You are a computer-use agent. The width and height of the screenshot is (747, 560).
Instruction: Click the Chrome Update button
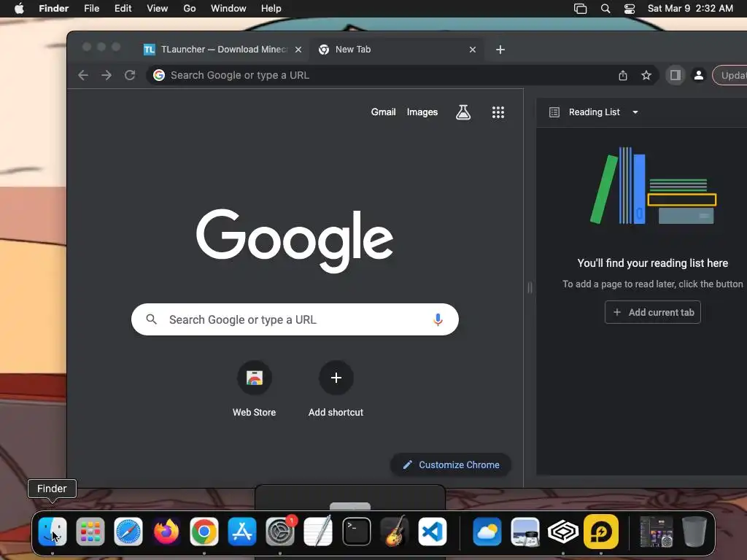click(729, 75)
